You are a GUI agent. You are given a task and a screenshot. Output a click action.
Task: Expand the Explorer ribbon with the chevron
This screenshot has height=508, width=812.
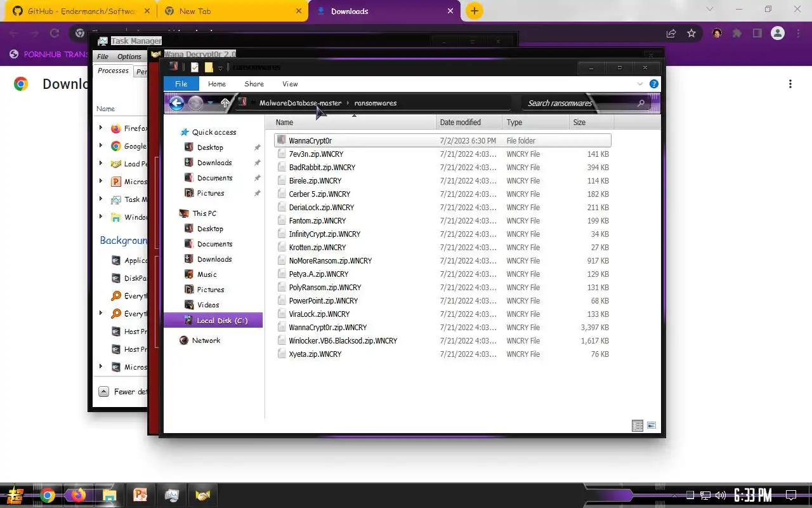point(640,84)
